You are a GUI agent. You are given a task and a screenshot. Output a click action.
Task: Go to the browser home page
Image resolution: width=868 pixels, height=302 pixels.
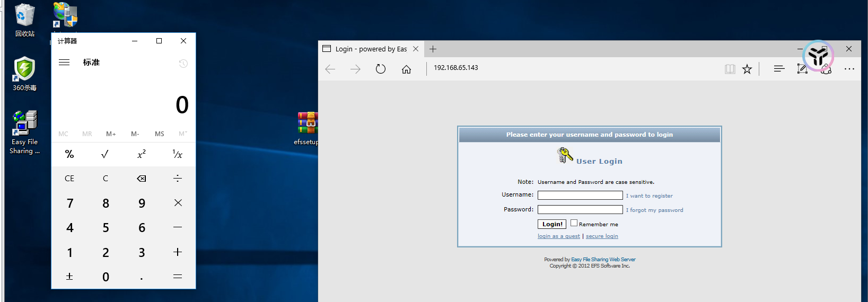[406, 69]
